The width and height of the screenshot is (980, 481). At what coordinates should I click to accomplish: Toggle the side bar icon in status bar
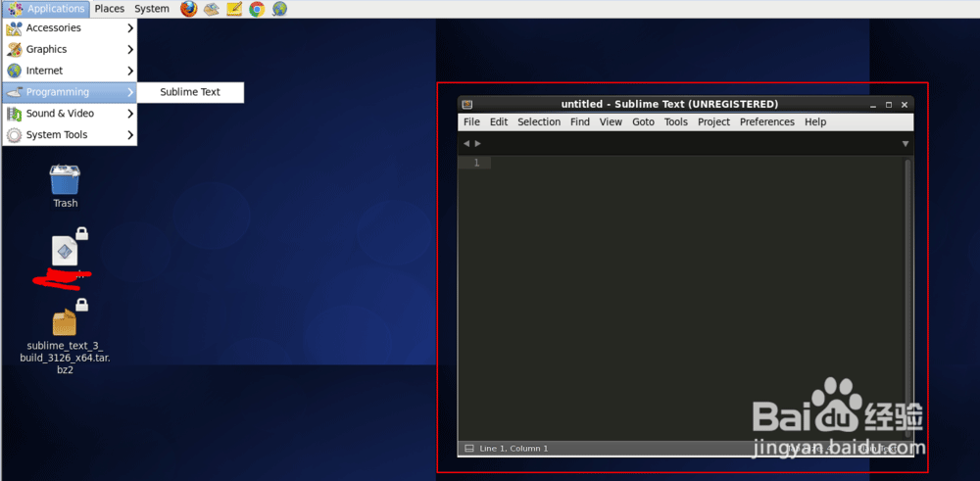tap(468, 449)
